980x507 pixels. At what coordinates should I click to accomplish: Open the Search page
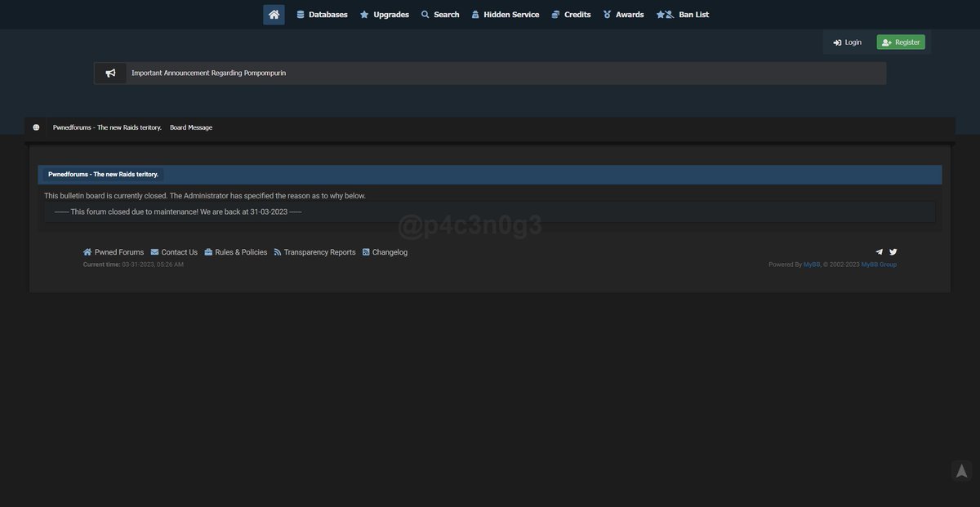tap(440, 15)
